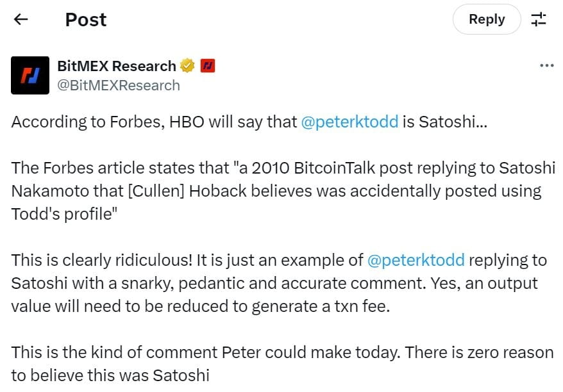Select the back navigation icon

[21, 19]
